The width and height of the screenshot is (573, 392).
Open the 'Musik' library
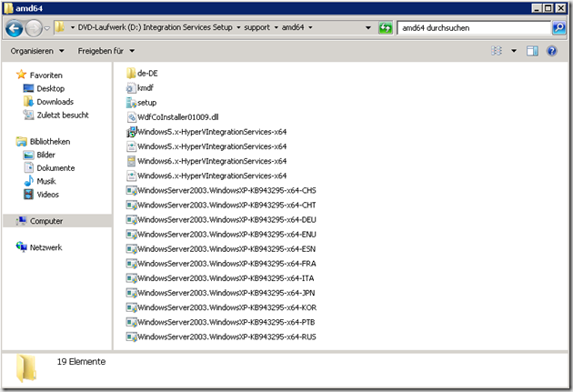click(x=46, y=181)
